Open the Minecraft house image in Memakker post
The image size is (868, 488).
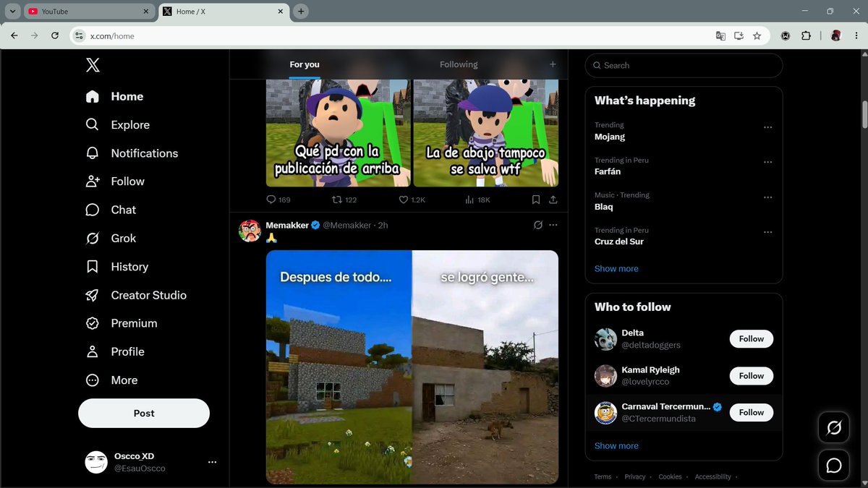click(x=339, y=367)
